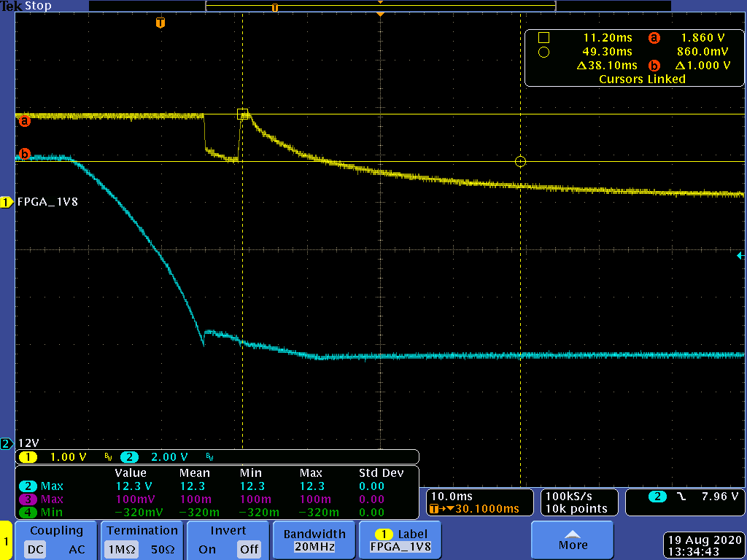Click the 860.0mV cursor readout
The height and width of the screenshot is (560, 747).
703,52
